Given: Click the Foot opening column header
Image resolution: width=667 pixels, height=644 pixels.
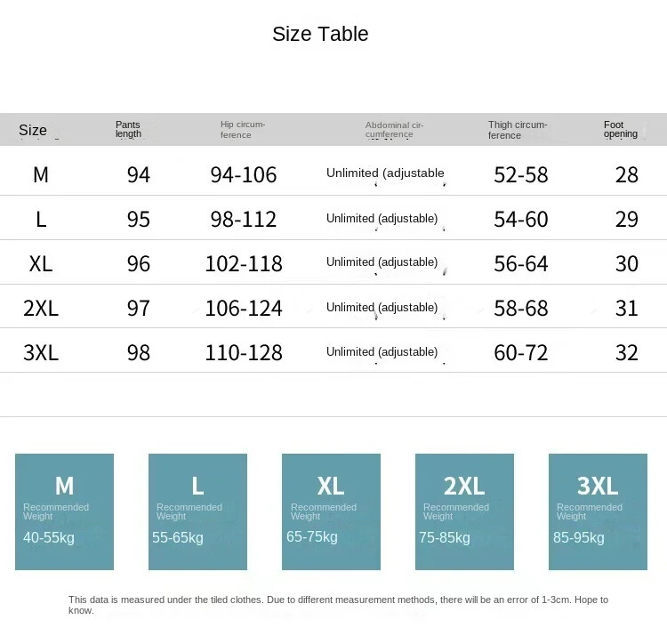Looking at the screenshot, I should click(620, 130).
